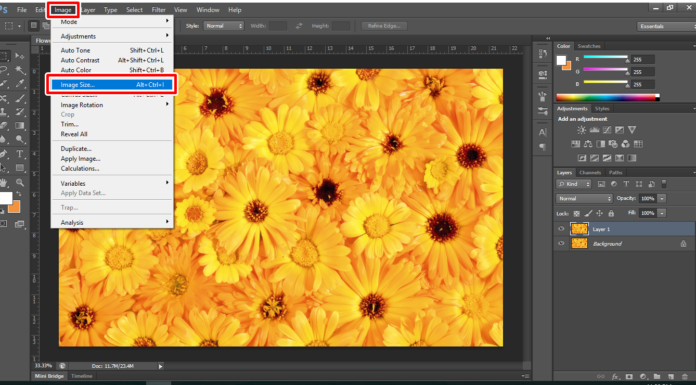Add a Color Lookup adjustment
The image size is (696, 385).
[638, 144]
